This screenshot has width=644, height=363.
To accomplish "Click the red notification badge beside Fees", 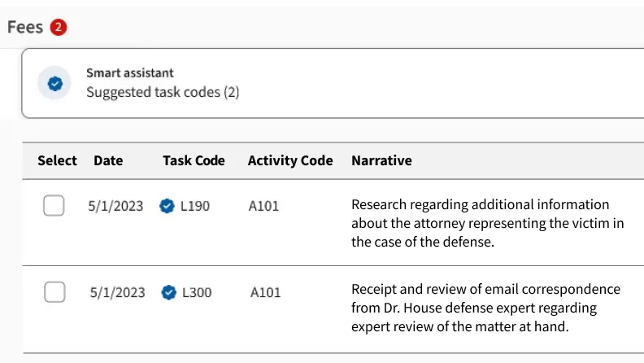I will [58, 28].
